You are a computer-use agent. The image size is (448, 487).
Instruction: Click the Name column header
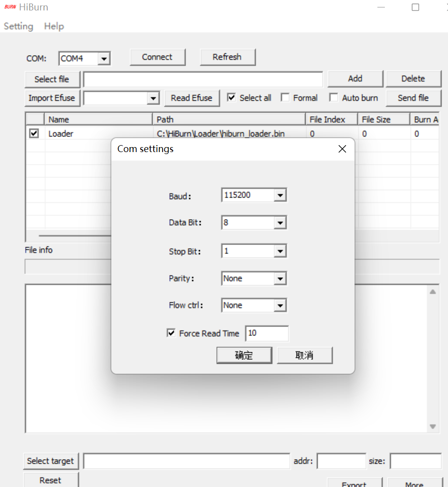98,120
